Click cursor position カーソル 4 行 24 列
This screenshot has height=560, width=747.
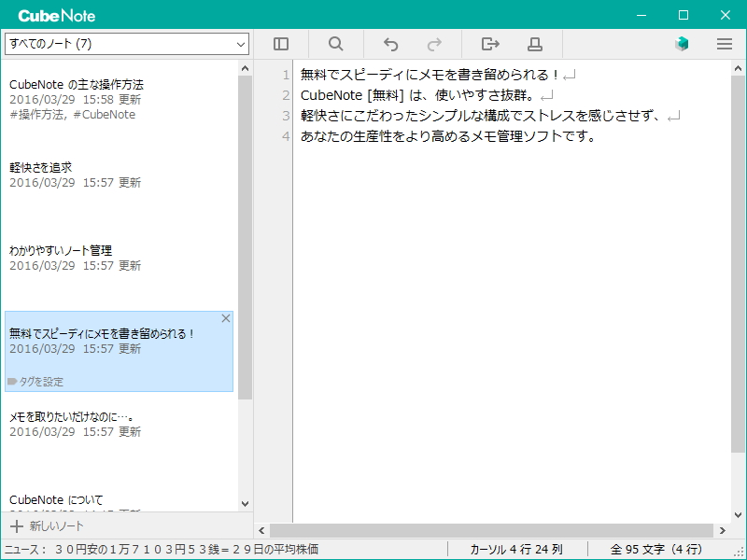(516, 550)
